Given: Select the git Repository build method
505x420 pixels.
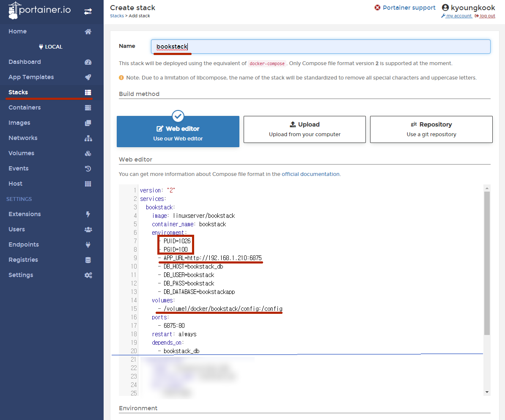Looking at the screenshot, I should point(431,129).
